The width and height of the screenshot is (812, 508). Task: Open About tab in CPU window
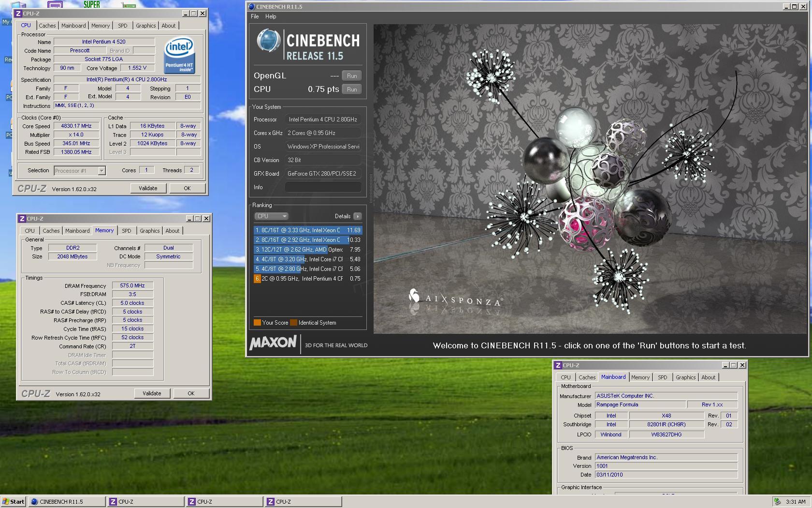point(169,26)
